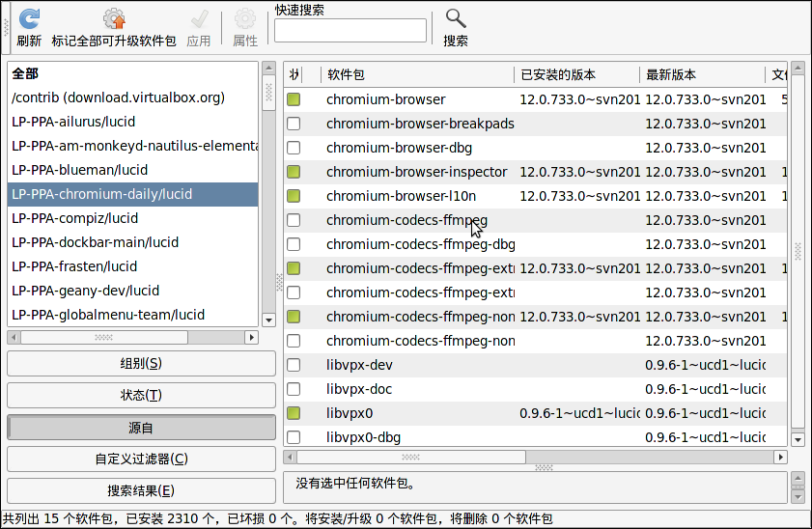Click package list horizontal scrollbar thumb

[411, 457]
